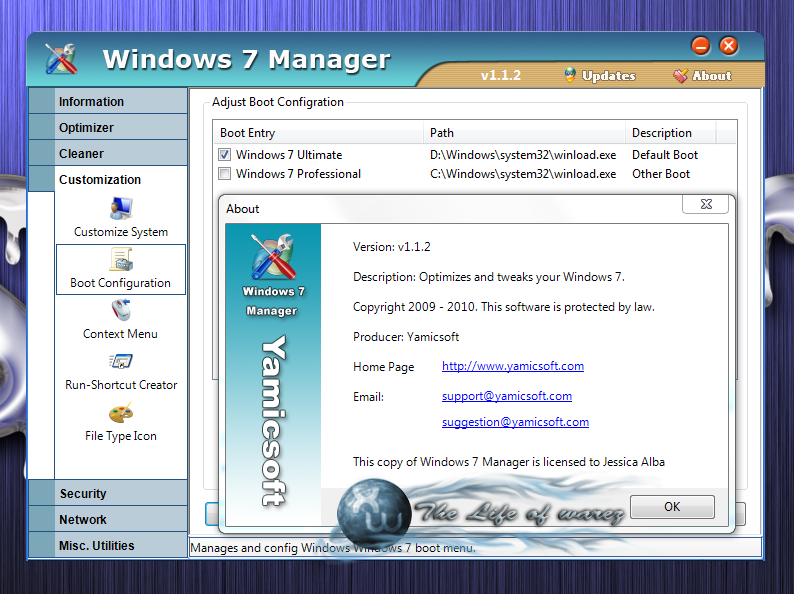The height and width of the screenshot is (594, 794).
Task: Click the Version: v1.1.2 text in About
Action: (391, 247)
